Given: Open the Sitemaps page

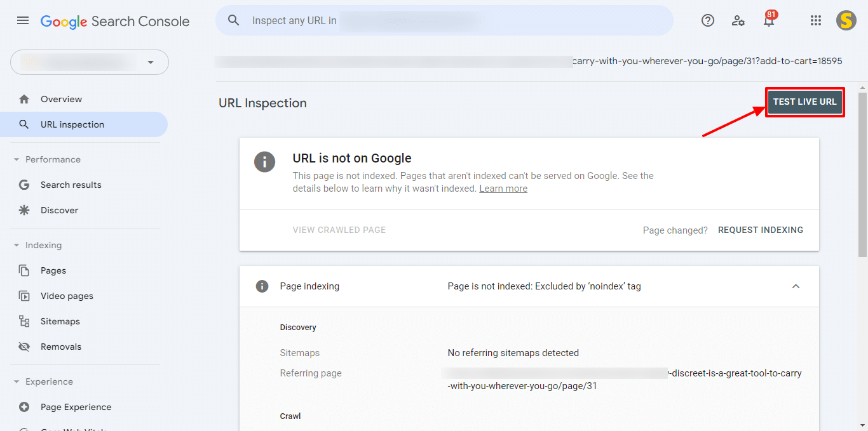Looking at the screenshot, I should (x=84, y=321).
